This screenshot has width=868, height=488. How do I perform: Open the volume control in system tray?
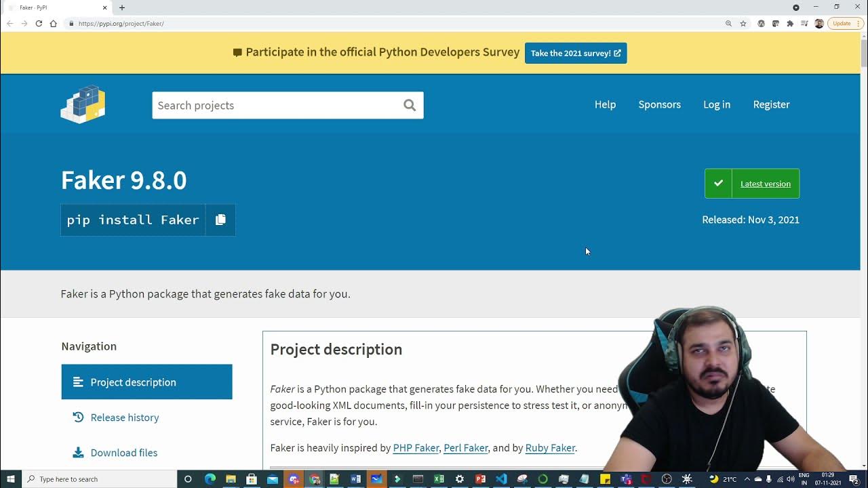(791, 479)
